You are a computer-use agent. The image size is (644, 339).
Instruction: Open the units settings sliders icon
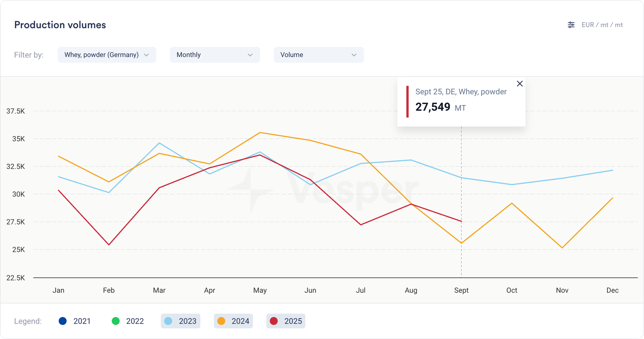coord(571,25)
